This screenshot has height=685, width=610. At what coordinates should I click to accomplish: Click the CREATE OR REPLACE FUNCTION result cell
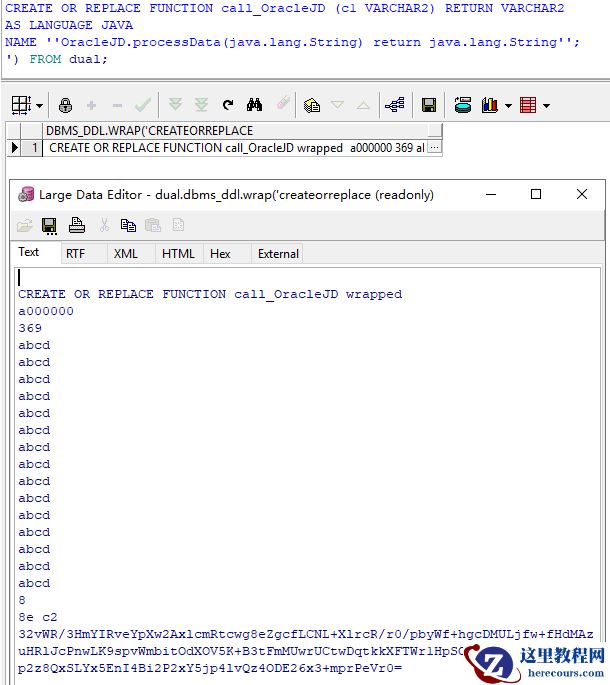(x=236, y=148)
